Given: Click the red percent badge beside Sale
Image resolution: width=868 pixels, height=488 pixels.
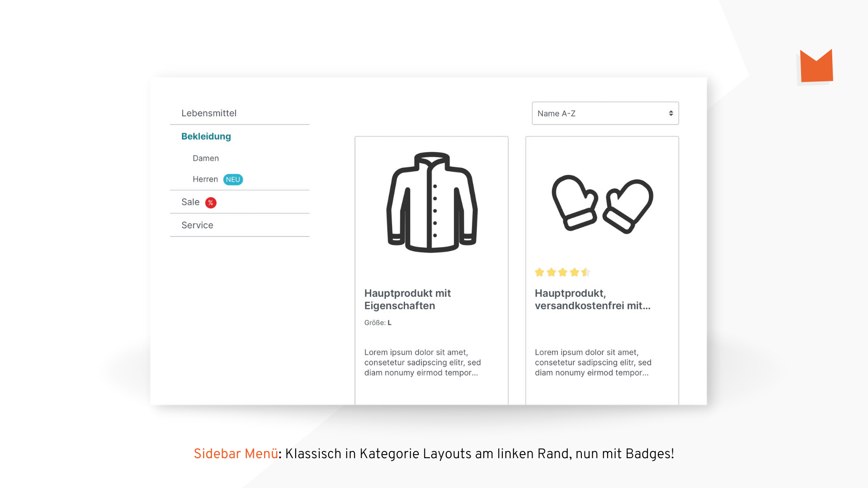Looking at the screenshot, I should [x=211, y=202].
